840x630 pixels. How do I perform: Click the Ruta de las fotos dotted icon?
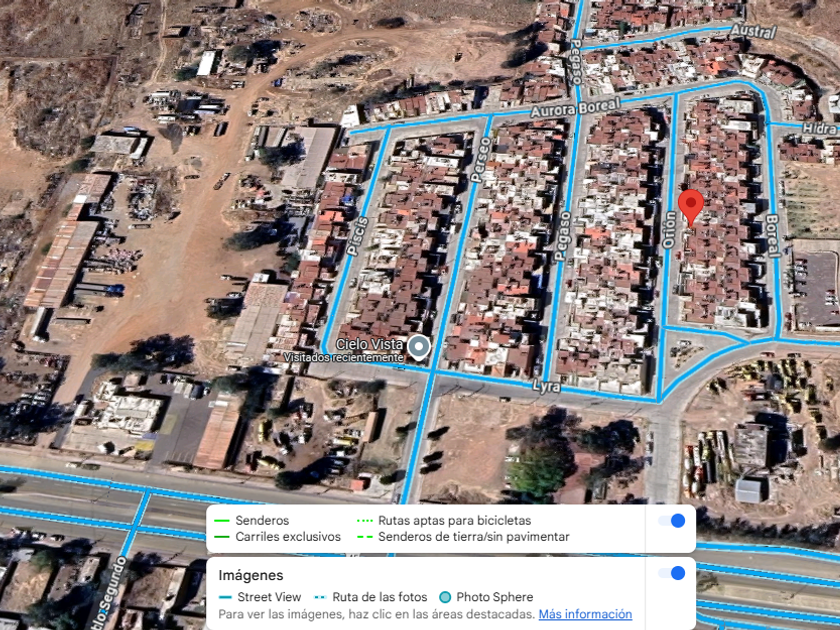(x=320, y=597)
